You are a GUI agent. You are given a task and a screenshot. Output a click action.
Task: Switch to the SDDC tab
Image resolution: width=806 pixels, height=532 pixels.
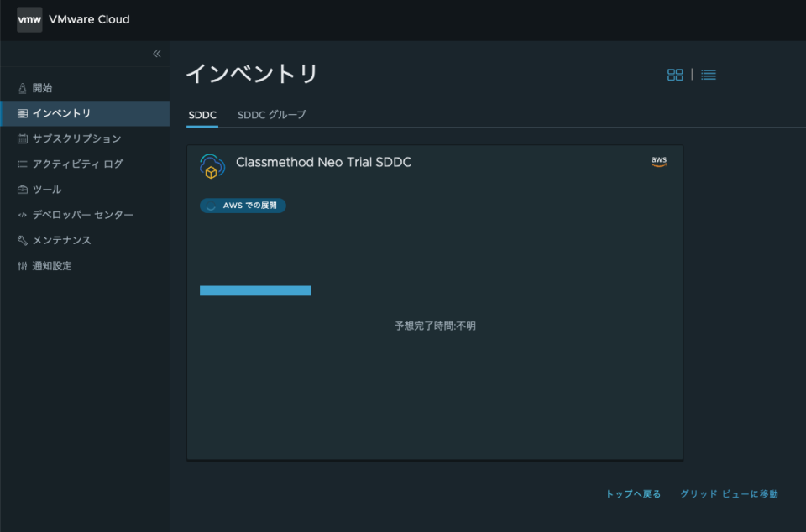201,114
